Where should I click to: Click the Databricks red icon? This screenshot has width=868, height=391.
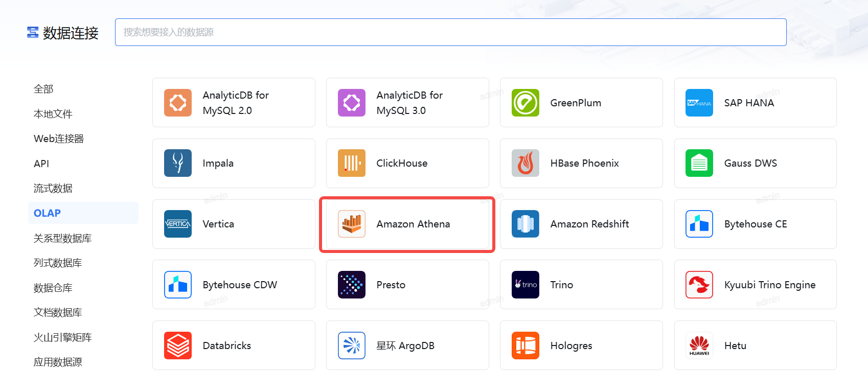(178, 346)
